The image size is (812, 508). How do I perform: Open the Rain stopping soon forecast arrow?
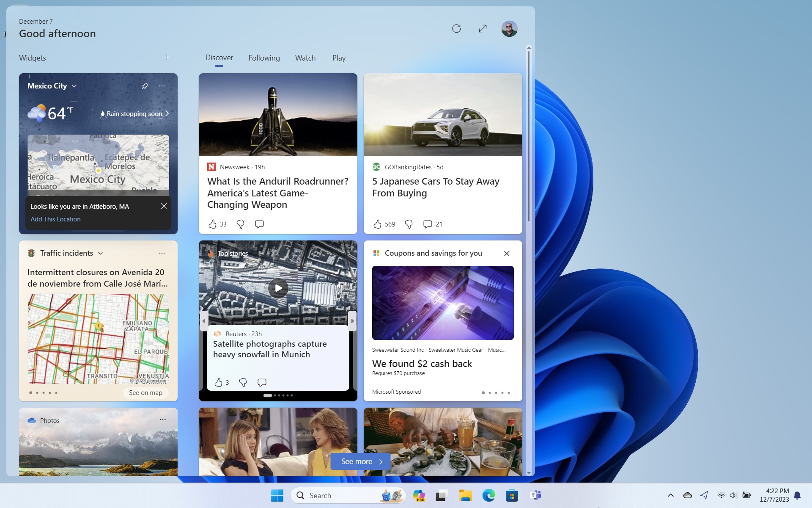167,113
